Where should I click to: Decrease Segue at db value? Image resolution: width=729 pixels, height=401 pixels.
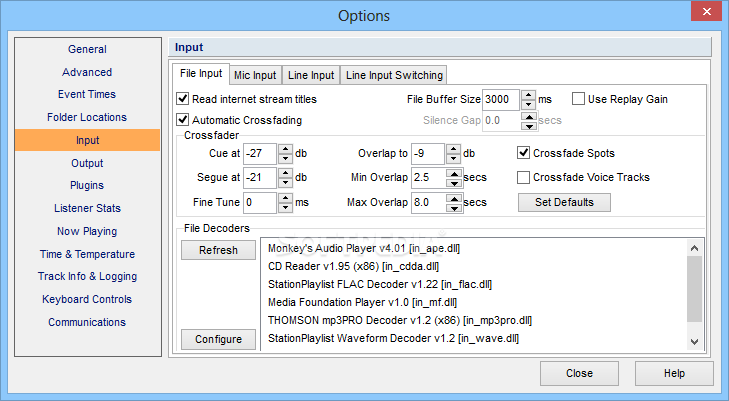pyautogui.click(x=285, y=183)
